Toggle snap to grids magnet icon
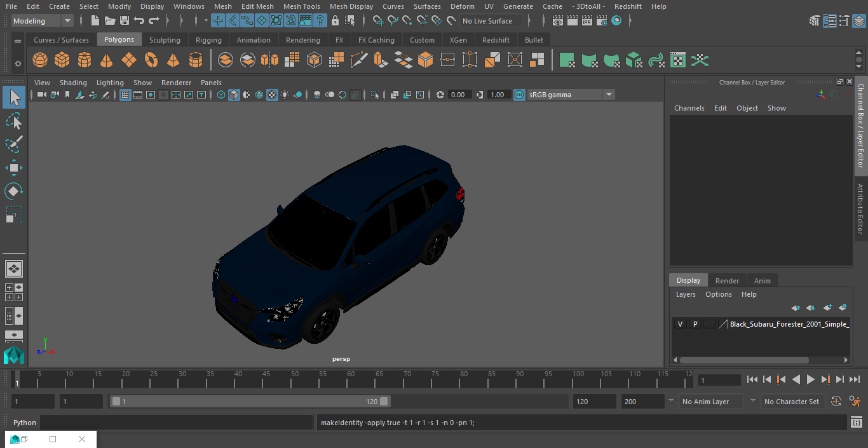 (x=378, y=21)
